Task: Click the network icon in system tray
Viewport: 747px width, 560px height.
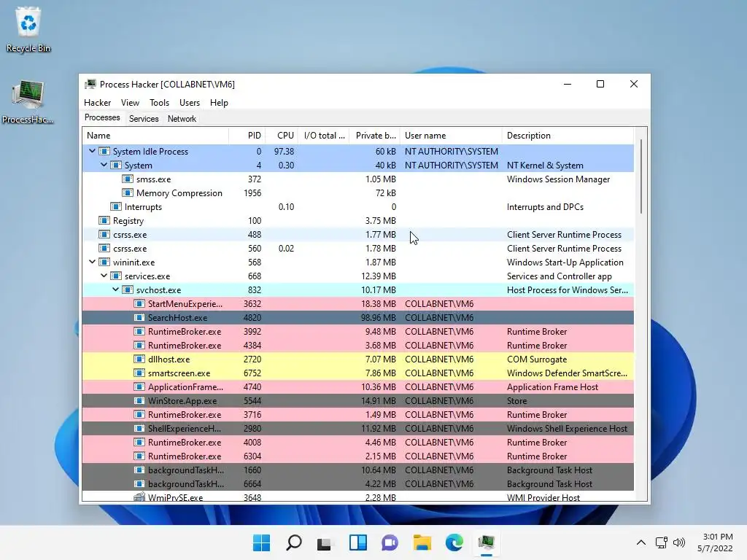Action: click(661, 542)
